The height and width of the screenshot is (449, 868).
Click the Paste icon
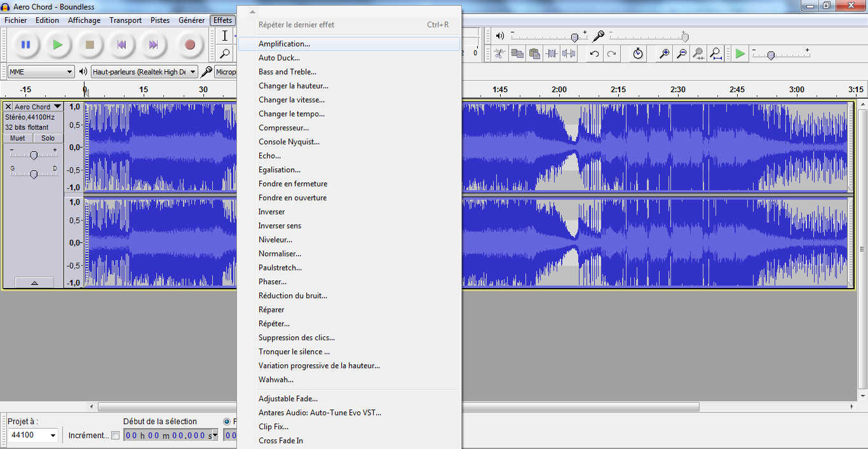[534, 53]
